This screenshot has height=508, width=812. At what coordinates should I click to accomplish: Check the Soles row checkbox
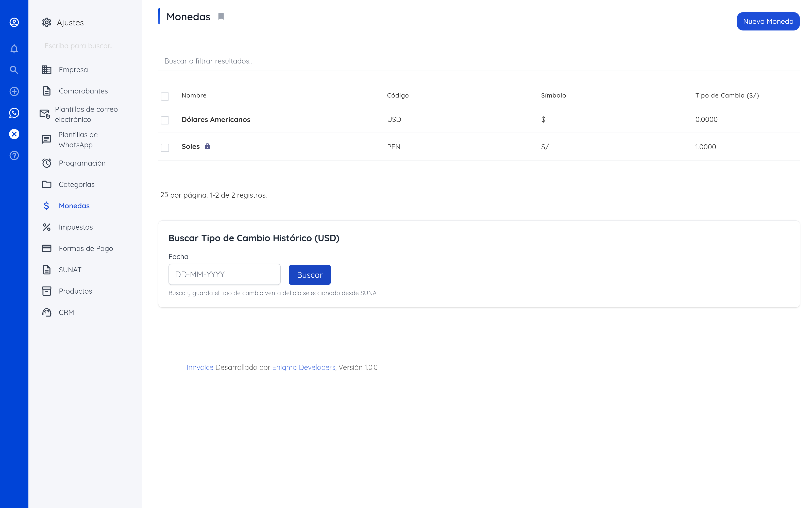[165, 148]
